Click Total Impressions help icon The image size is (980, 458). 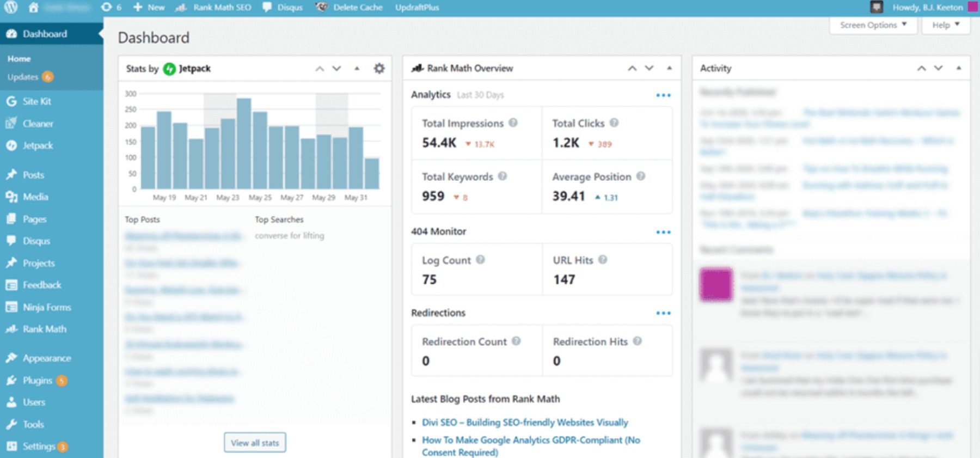point(513,123)
